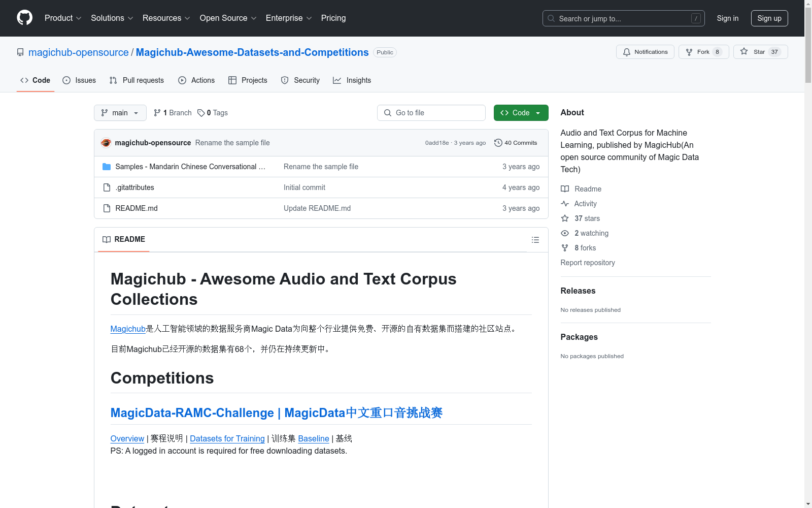Open the Pull requests tab
Screen dimensions: 812x508
pyautogui.click(x=137, y=80)
